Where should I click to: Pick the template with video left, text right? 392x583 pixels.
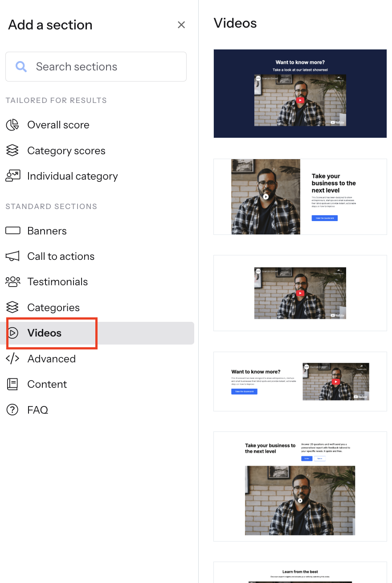[x=300, y=197]
